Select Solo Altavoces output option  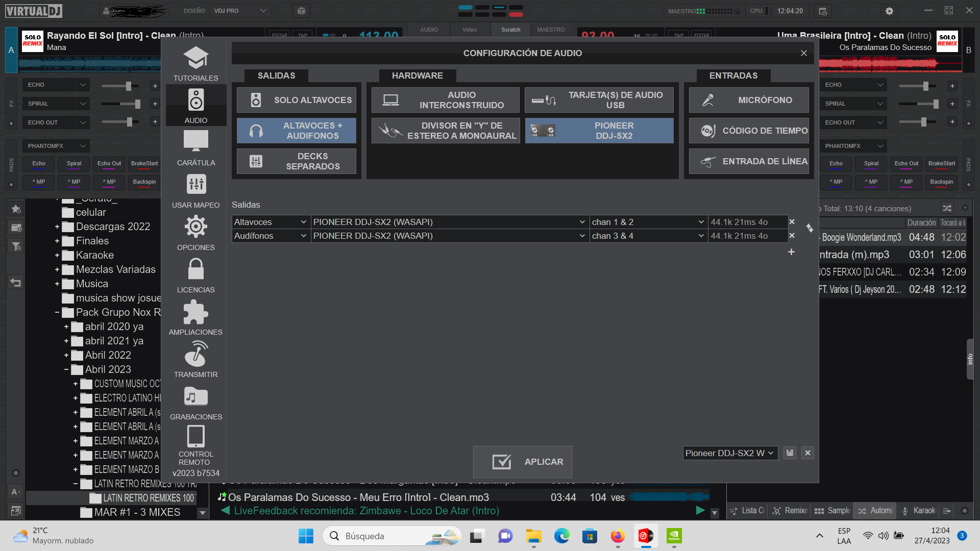pos(297,100)
